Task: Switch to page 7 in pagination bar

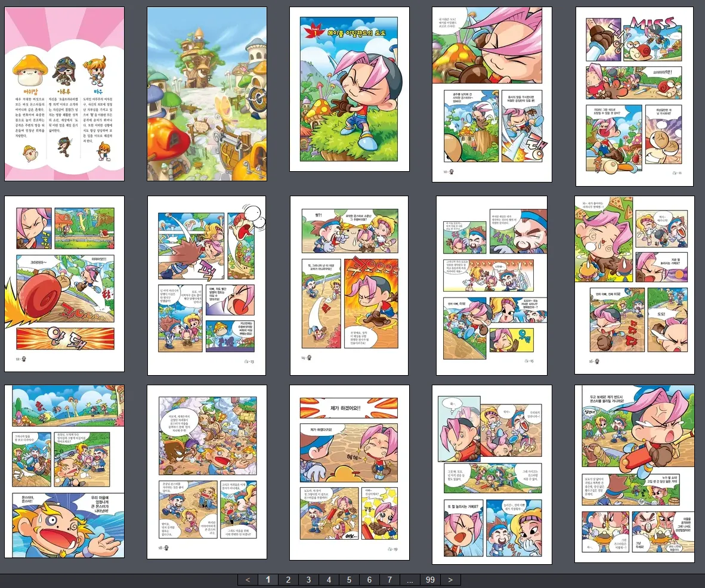Action: click(x=389, y=580)
